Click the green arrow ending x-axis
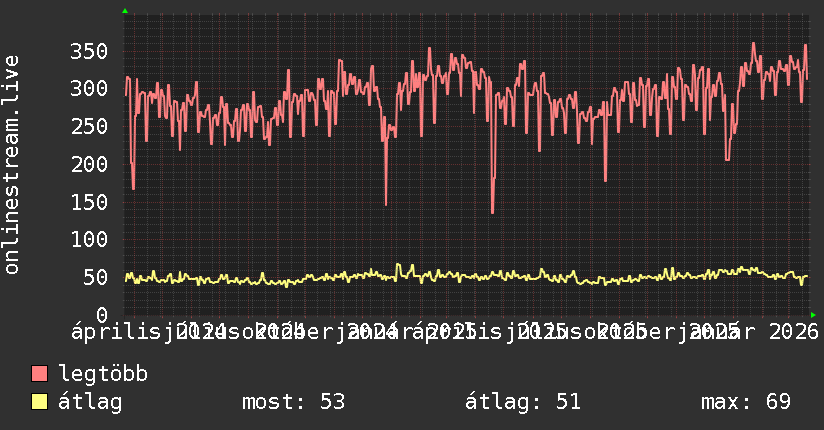 813,315
